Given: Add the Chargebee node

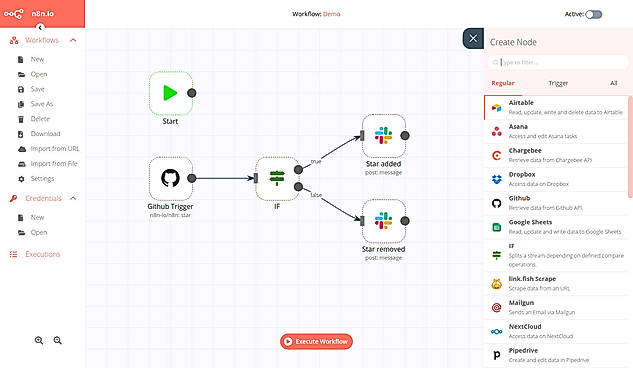Looking at the screenshot, I should pyautogui.click(x=556, y=155).
